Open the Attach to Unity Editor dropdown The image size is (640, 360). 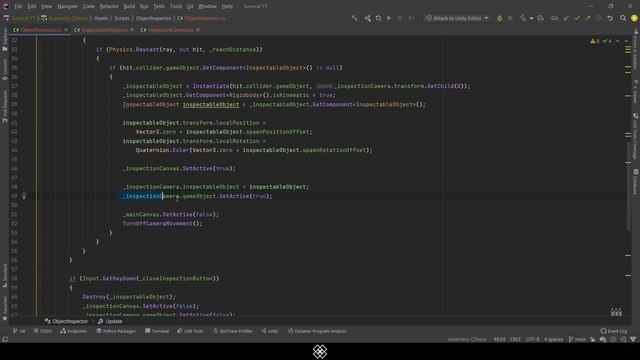coord(457,18)
